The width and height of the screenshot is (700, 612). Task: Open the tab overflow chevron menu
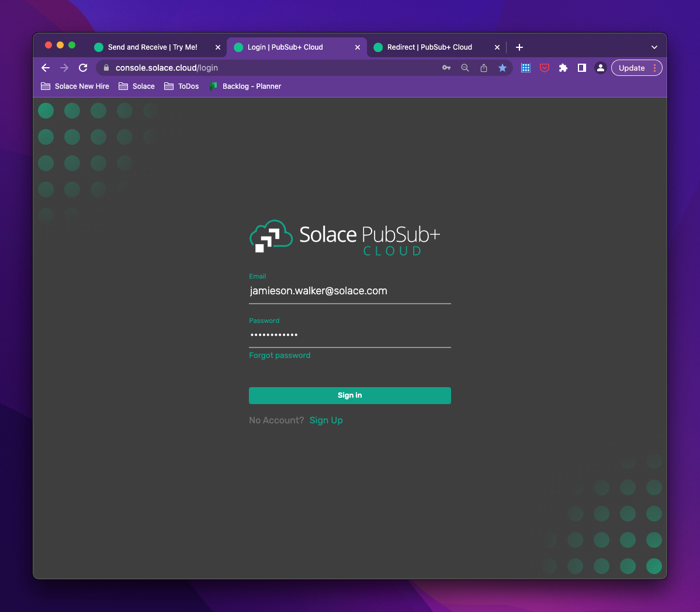pyautogui.click(x=654, y=47)
